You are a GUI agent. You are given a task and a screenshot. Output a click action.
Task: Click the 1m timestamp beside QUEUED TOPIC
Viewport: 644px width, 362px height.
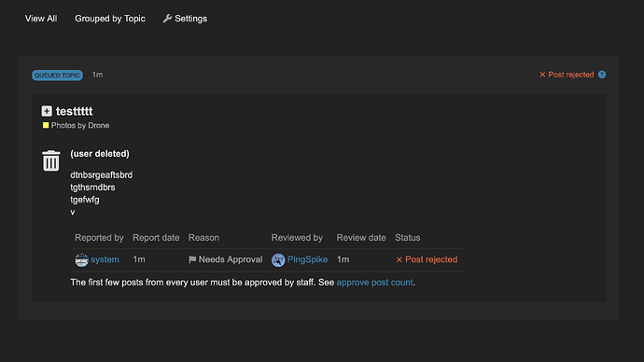point(97,75)
